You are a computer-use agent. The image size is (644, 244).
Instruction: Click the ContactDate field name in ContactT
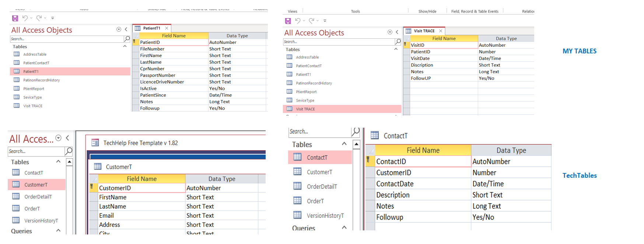pyautogui.click(x=423, y=184)
